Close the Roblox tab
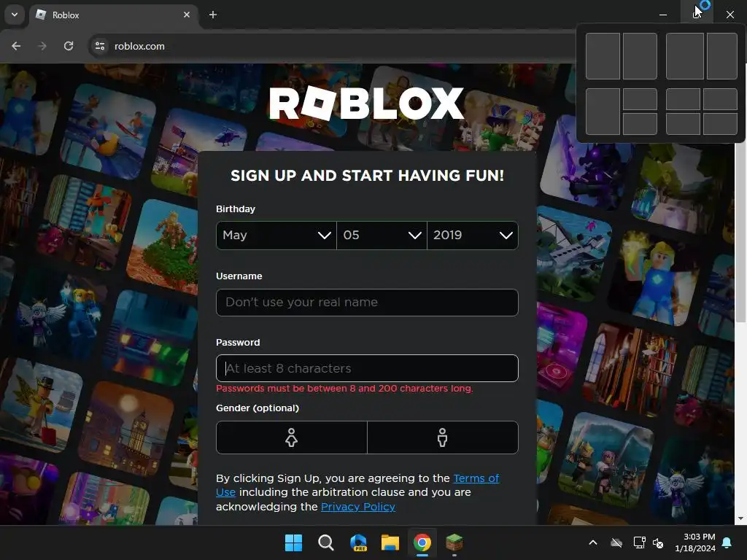This screenshot has width=747, height=560. click(x=187, y=15)
